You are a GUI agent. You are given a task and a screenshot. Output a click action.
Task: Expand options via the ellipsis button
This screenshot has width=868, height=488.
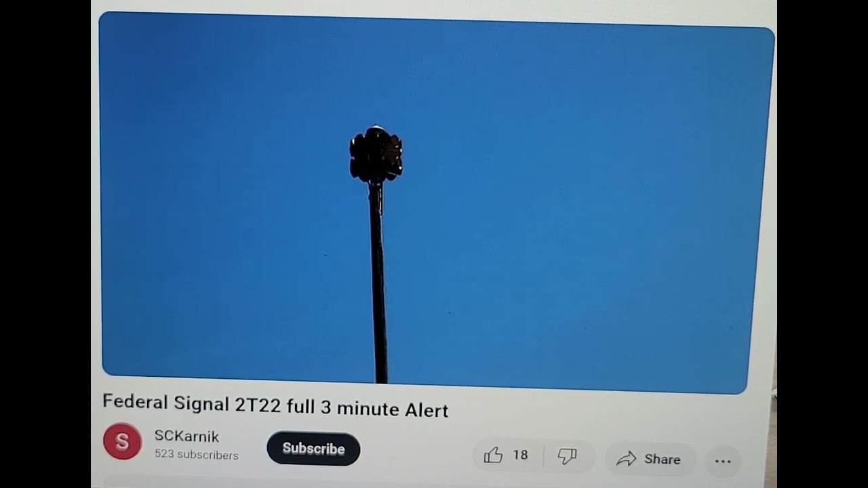click(723, 462)
